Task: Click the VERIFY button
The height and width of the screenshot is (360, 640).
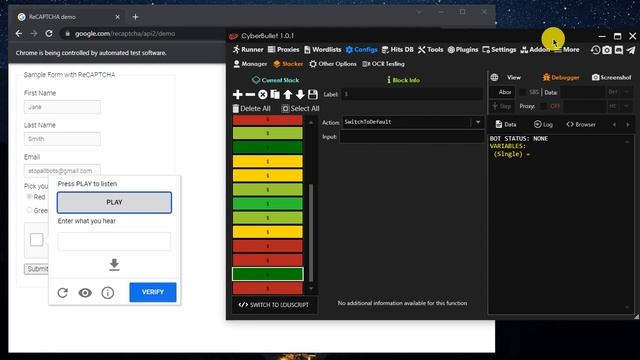Action: (x=153, y=292)
